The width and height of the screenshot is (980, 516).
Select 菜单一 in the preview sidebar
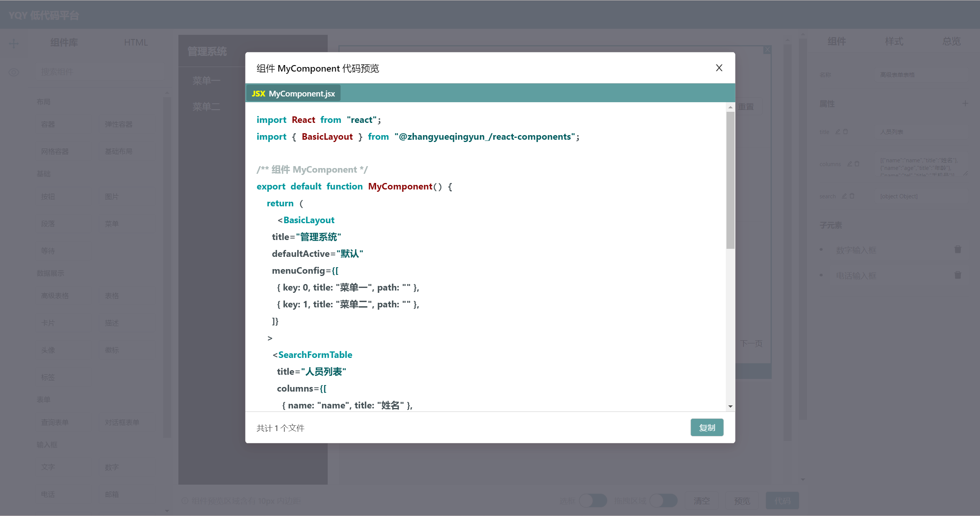click(206, 81)
